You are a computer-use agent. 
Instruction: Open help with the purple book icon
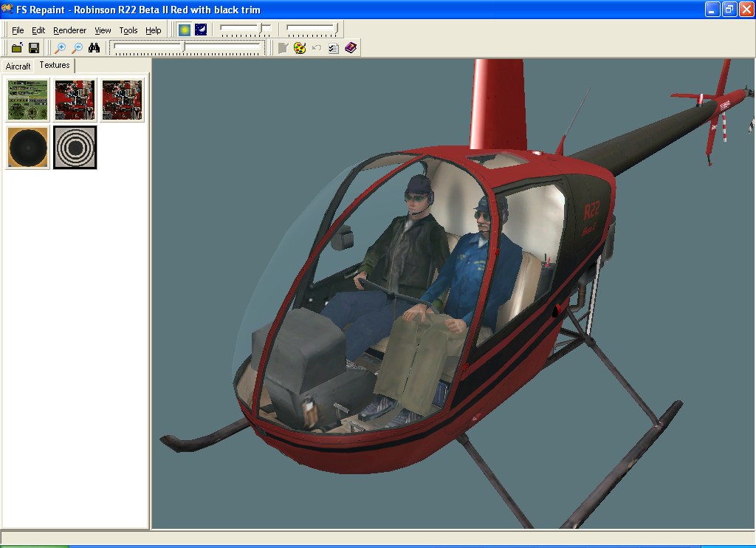pos(351,48)
